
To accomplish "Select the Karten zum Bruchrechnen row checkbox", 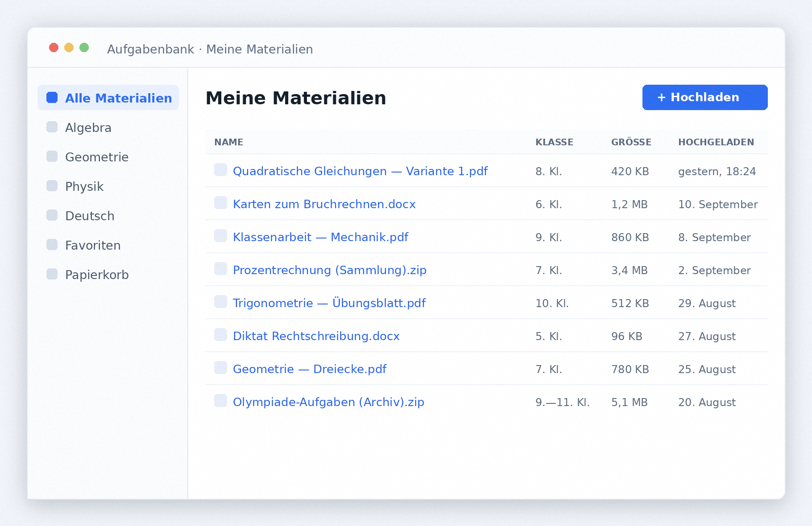I will [x=220, y=203].
